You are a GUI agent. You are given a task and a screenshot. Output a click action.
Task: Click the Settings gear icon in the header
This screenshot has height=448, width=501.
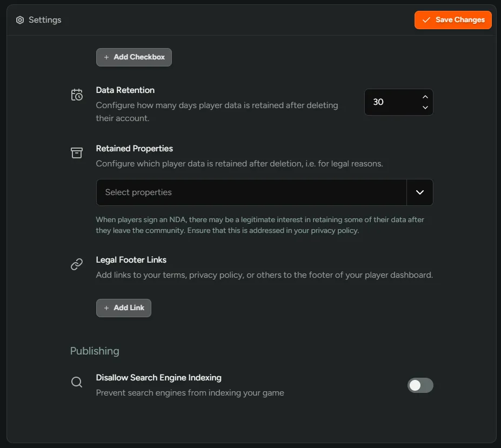(x=20, y=20)
